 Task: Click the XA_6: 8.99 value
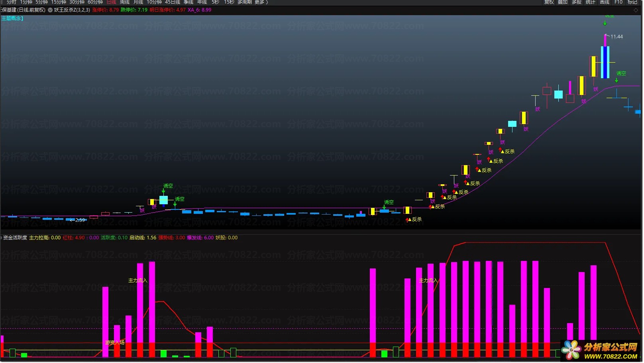pyautogui.click(x=200, y=10)
